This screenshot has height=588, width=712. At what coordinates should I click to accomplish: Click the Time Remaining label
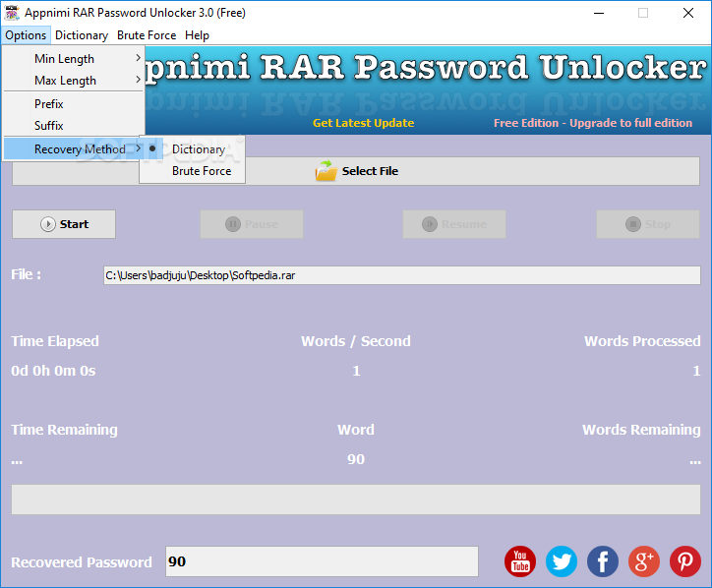tap(65, 430)
